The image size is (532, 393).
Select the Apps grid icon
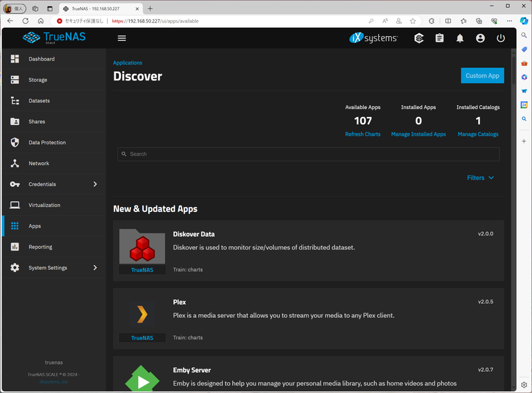click(15, 226)
